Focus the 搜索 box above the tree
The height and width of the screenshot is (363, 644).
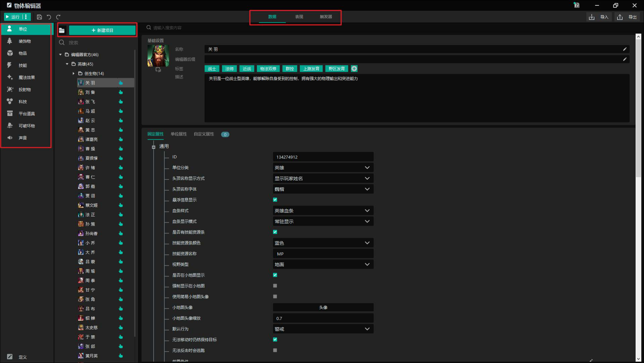coord(97,43)
